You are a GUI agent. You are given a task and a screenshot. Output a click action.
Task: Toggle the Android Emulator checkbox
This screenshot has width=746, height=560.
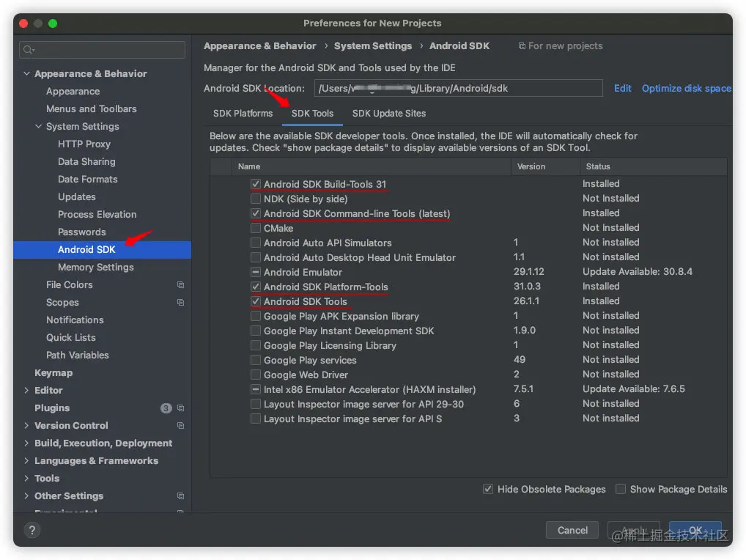pyautogui.click(x=256, y=272)
